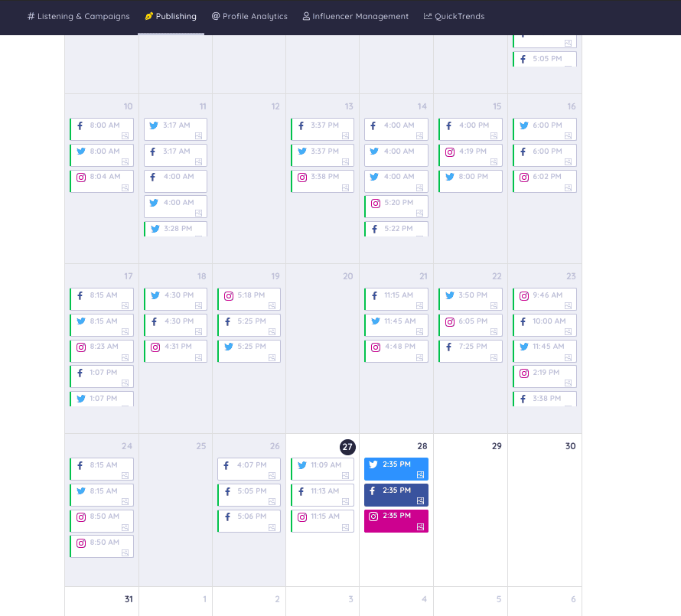Image resolution: width=681 pixels, height=616 pixels.
Task: Open Facebook post at 11:15 AM on the 21st
Action: (x=396, y=299)
